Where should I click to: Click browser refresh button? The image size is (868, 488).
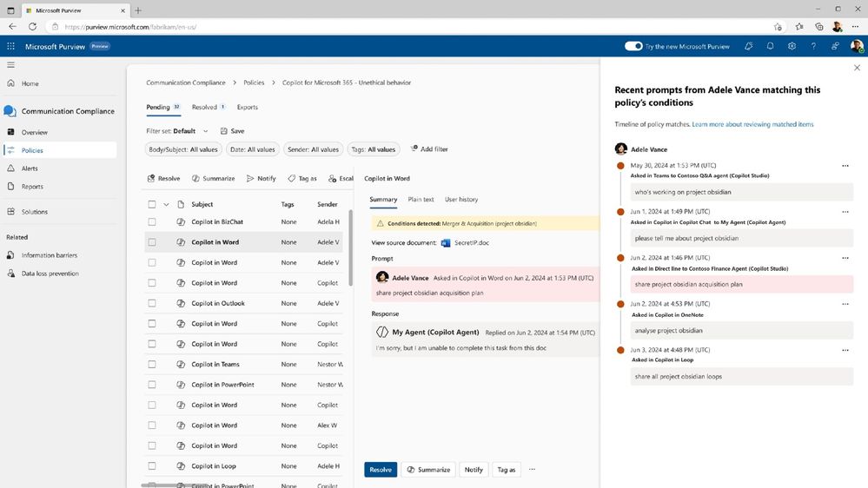(x=32, y=27)
